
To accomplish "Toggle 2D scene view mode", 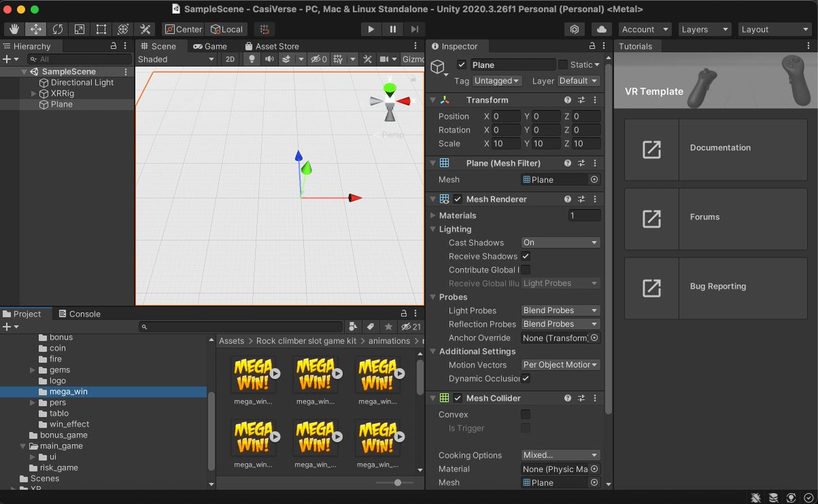I will coord(230,59).
